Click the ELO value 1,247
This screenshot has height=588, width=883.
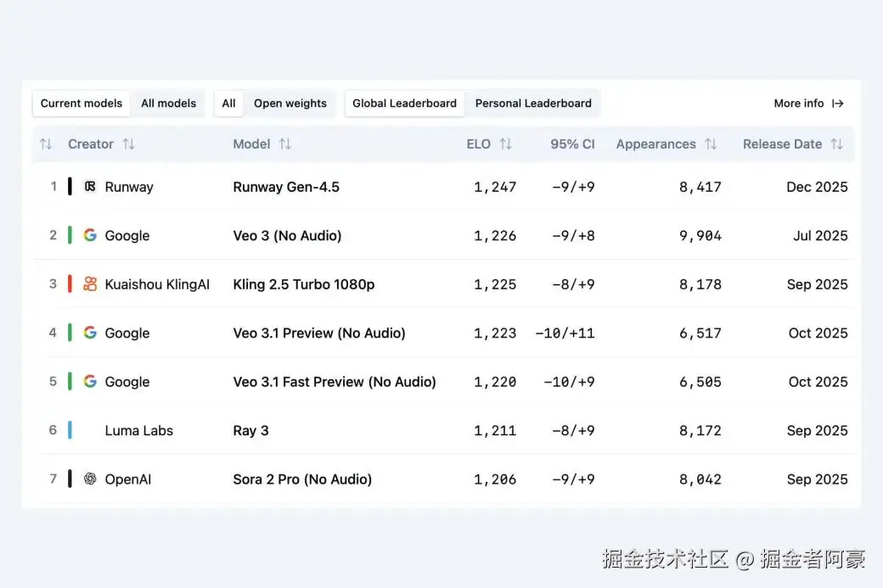click(x=495, y=188)
